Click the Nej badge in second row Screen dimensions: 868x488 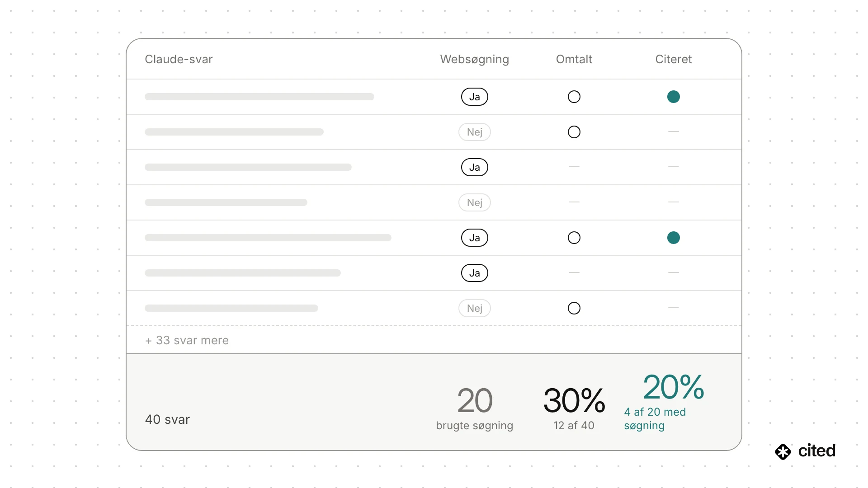coord(475,132)
